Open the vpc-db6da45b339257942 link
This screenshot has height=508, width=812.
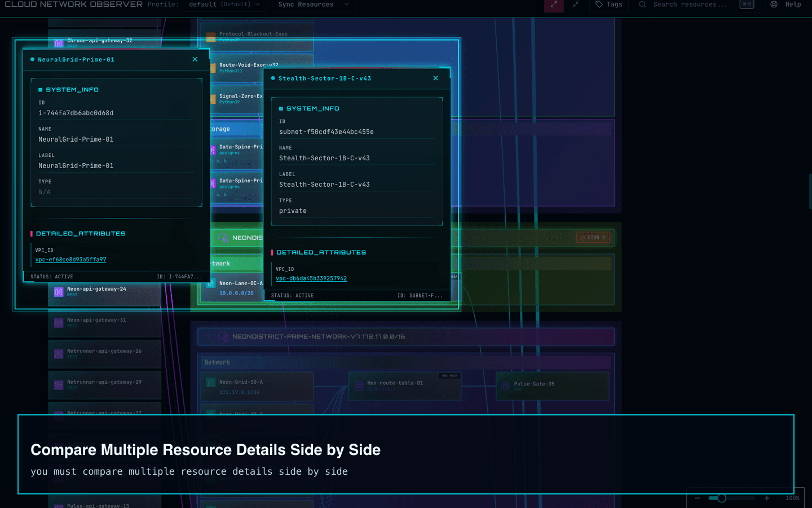[x=311, y=278]
